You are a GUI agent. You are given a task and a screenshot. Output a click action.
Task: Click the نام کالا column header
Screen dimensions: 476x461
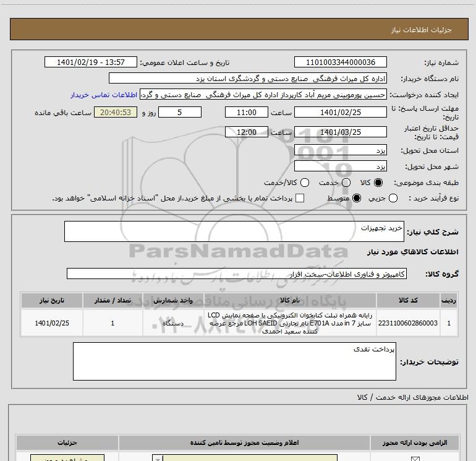pyautogui.click(x=290, y=300)
